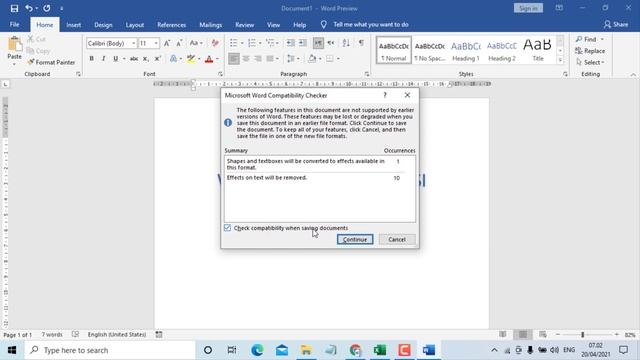
Task: Click Continue in Compatibility Checker
Action: [355, 239]
